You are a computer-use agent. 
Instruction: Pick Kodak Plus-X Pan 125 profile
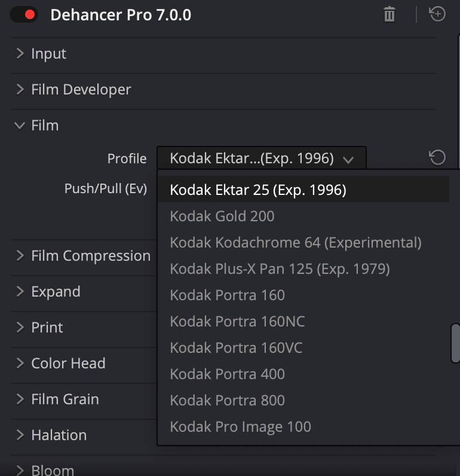coord(280,269)
